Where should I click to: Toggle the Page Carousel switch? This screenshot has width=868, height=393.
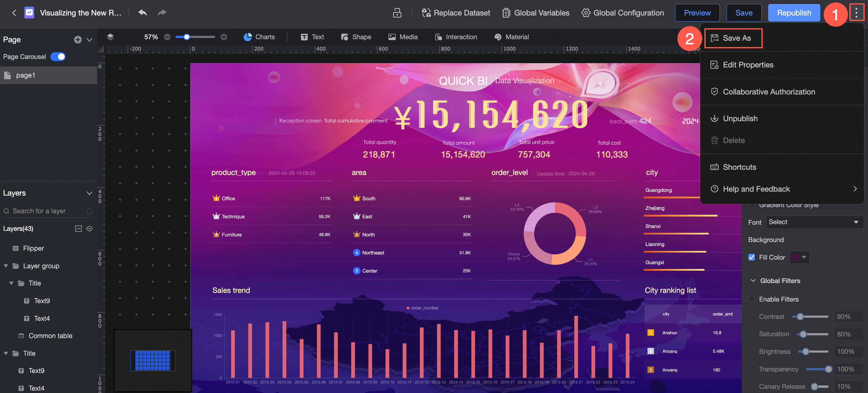pyautogui.click(x=58, y=56)
